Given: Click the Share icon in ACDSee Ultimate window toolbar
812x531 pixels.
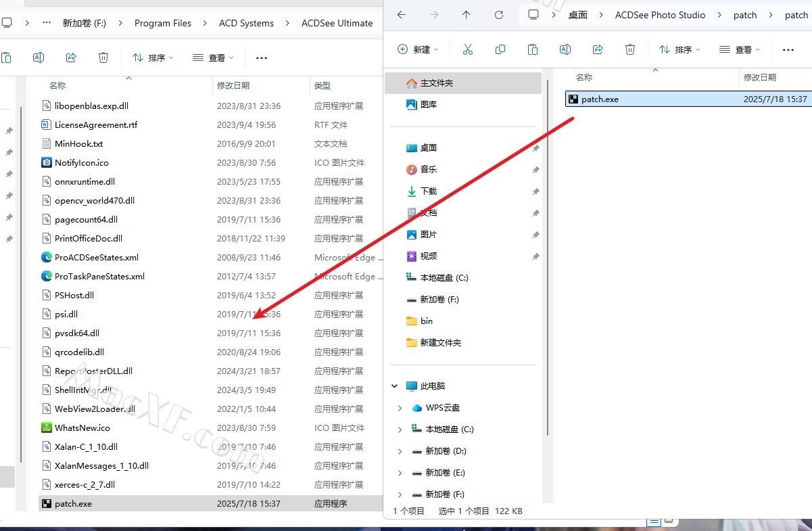Looking at the screenshot, I should tap(71, 57).
